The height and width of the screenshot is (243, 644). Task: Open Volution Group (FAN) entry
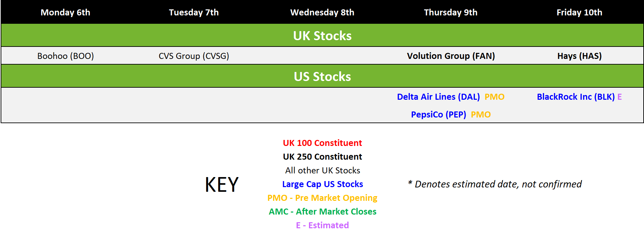point(451,56)
